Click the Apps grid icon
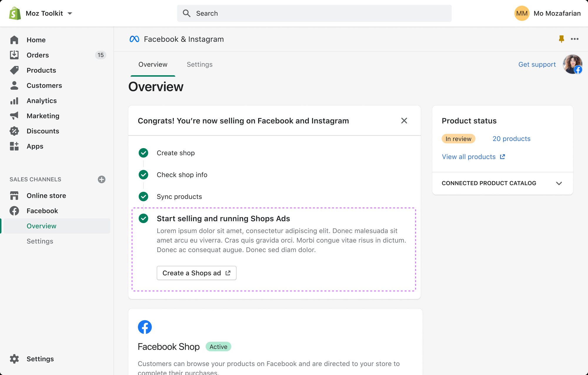The image size is (588, 375). [14, 146]
